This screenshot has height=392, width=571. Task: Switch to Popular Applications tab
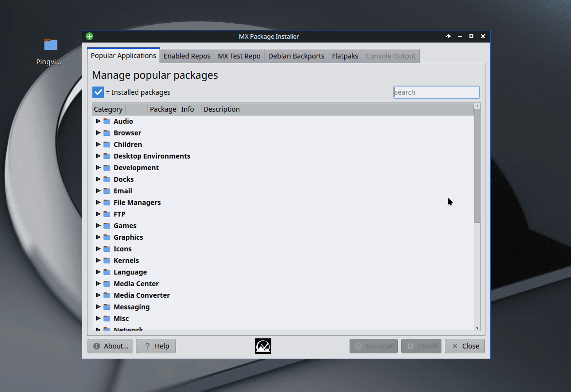[x=123, y=56]
